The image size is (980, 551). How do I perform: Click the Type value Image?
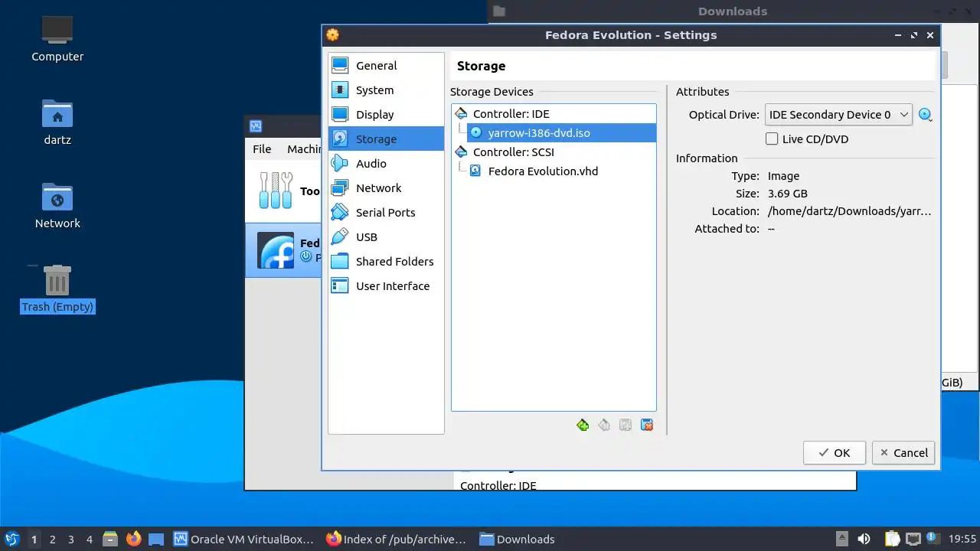[783, 176]
